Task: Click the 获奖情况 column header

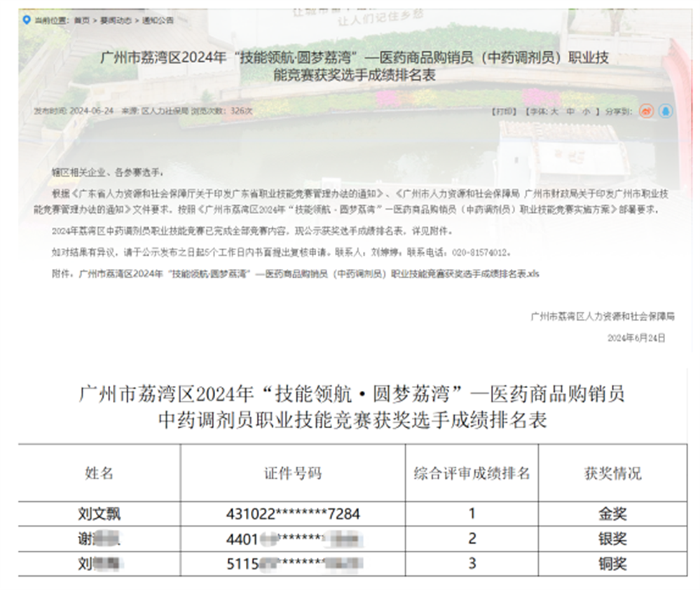Action: [613, 473]
